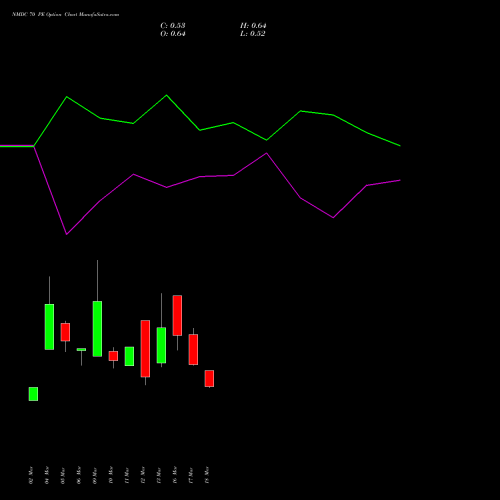Select the open value O: 0.64
This screenshot has height=500, width=500.
click(173, 34)
